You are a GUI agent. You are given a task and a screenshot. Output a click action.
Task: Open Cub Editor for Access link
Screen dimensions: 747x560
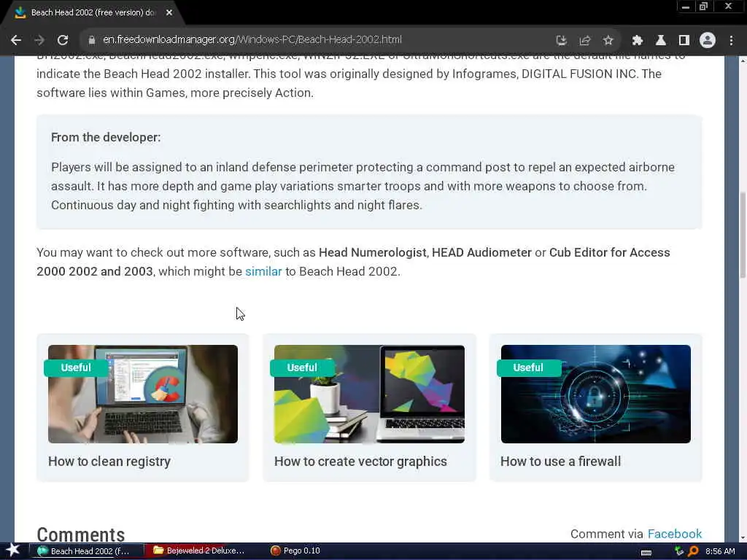(353, 262)
